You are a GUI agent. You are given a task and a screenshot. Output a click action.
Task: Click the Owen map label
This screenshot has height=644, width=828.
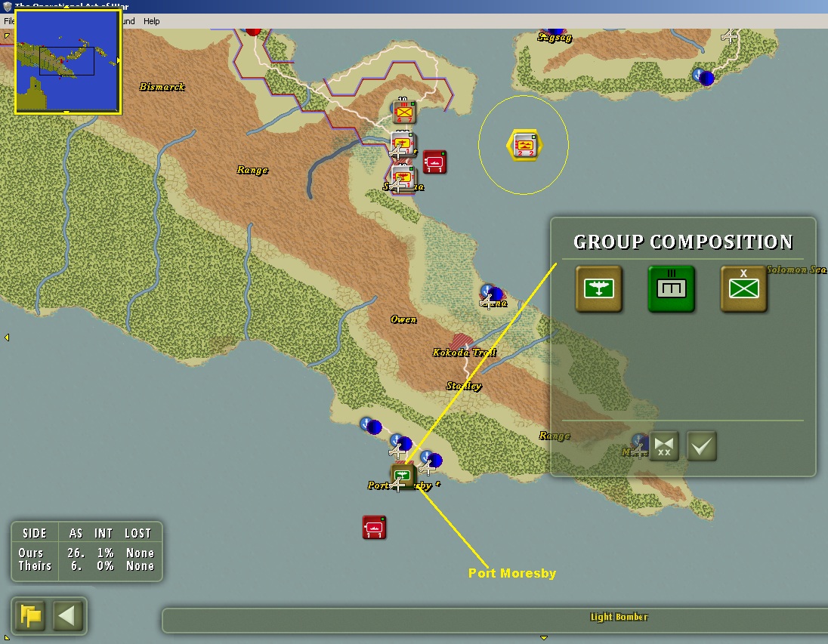(403, 319)
